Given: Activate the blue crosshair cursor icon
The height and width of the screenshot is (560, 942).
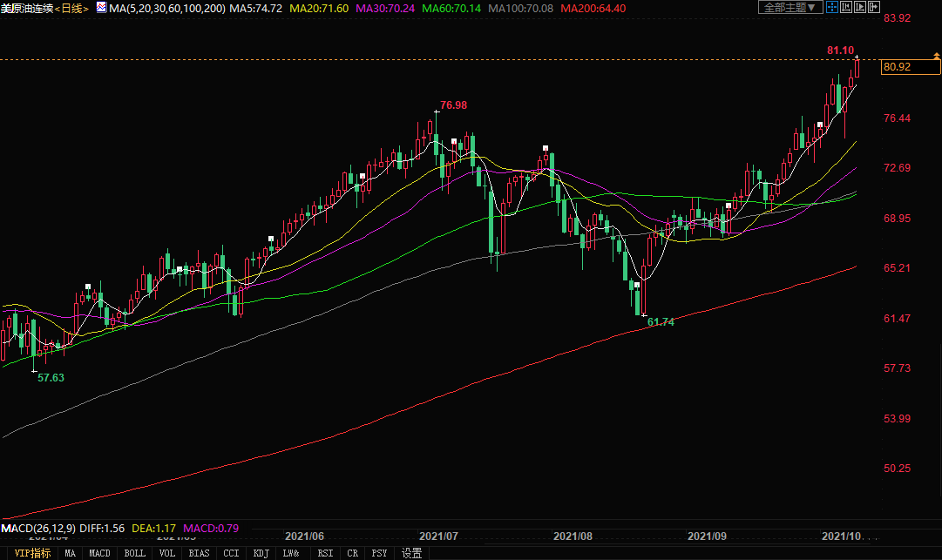Looking at the screenshot, I should pyautogui.click(x=832, y=8).
